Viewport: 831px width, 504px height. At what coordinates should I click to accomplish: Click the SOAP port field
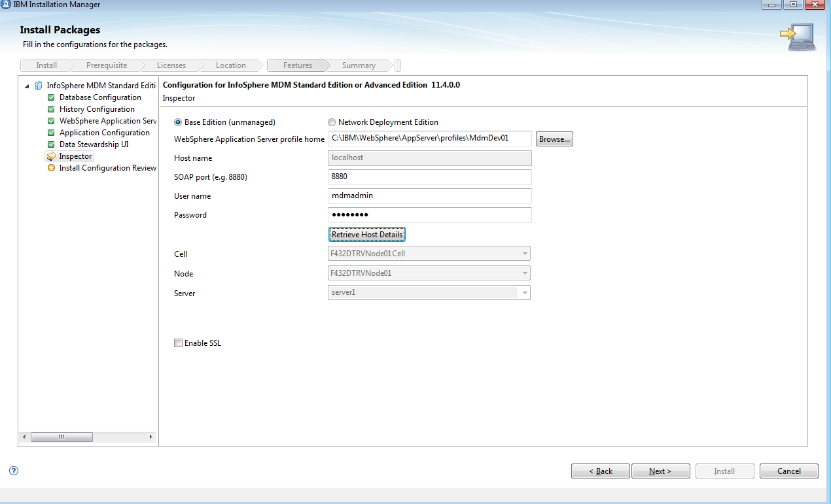[x=429, y=176]
